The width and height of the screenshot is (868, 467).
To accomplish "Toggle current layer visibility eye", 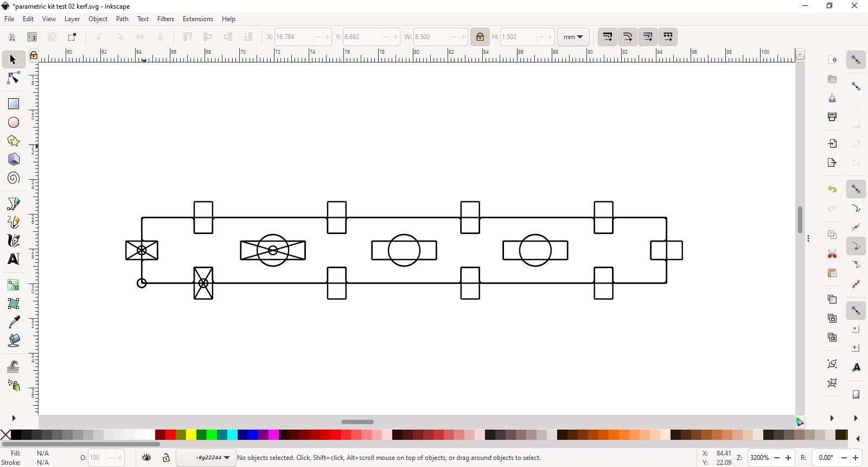I will (146, 458).
